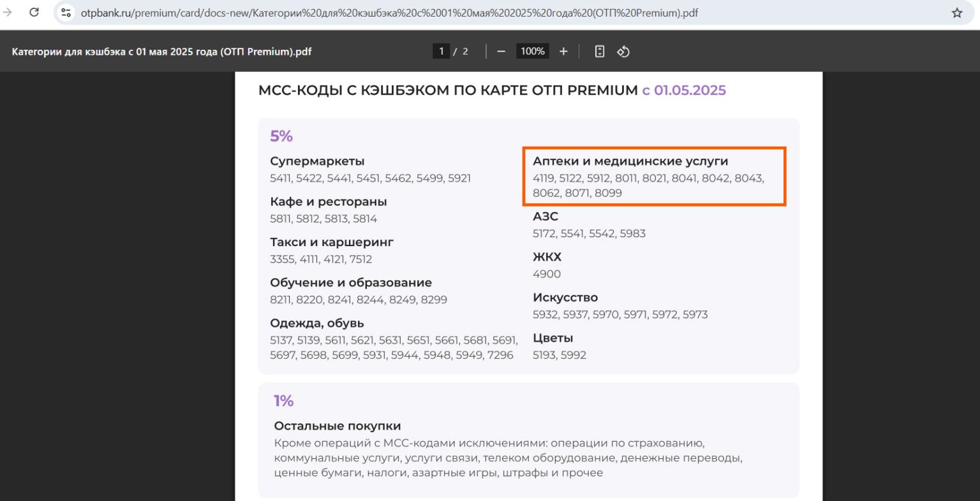
Task: Click the "Кафе и рестораны" heading
Action: [328, 201]
